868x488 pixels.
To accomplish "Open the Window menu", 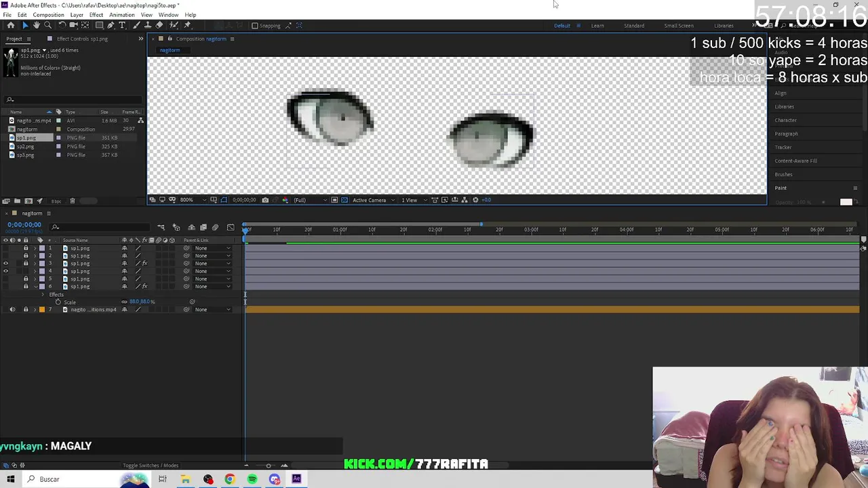I will click(168, 15).
